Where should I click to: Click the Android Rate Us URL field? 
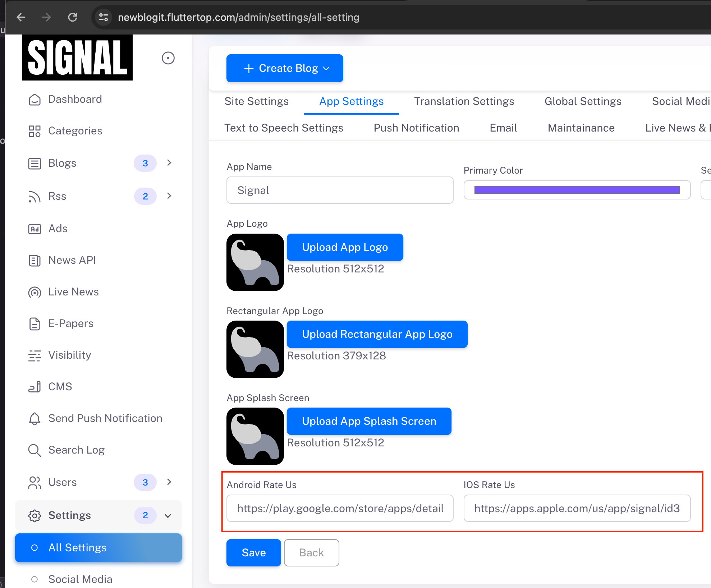[340, 508]
